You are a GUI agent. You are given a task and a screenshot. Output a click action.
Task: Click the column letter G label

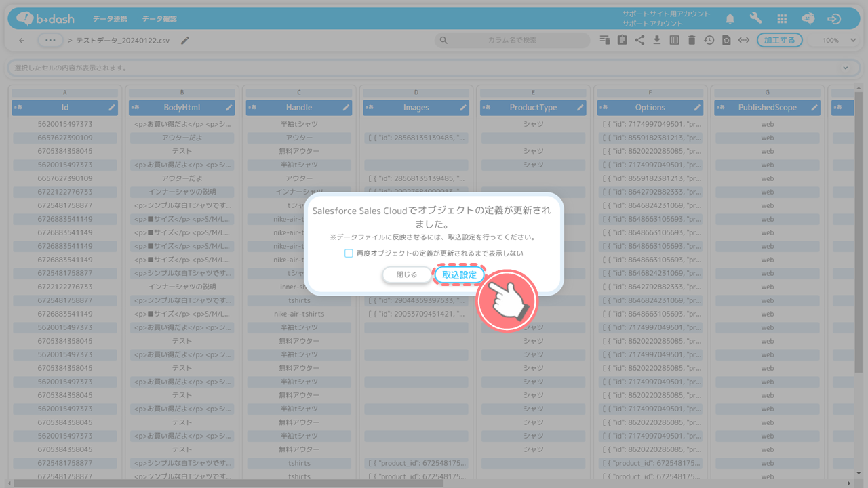coord(768,93)
